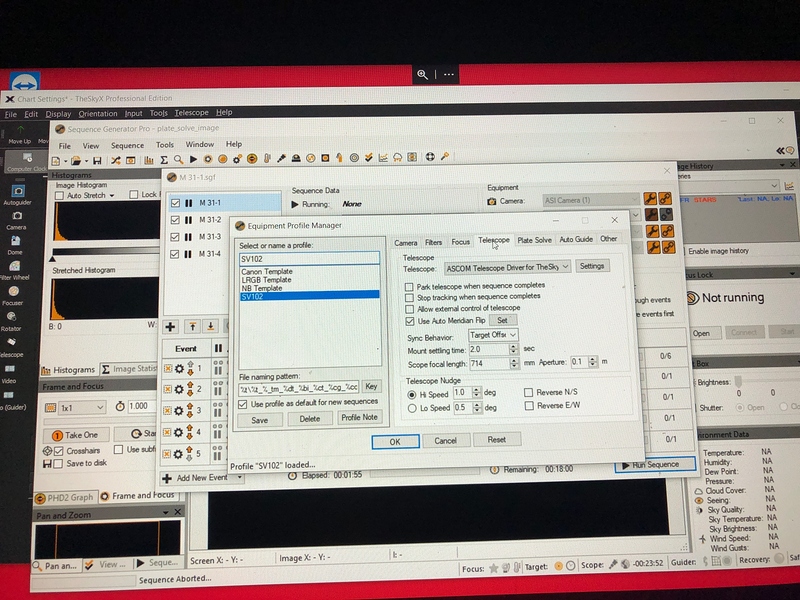Click the delete X icon for event 3
Viewport: 800px width, 600px height.
tap(167, 411)
